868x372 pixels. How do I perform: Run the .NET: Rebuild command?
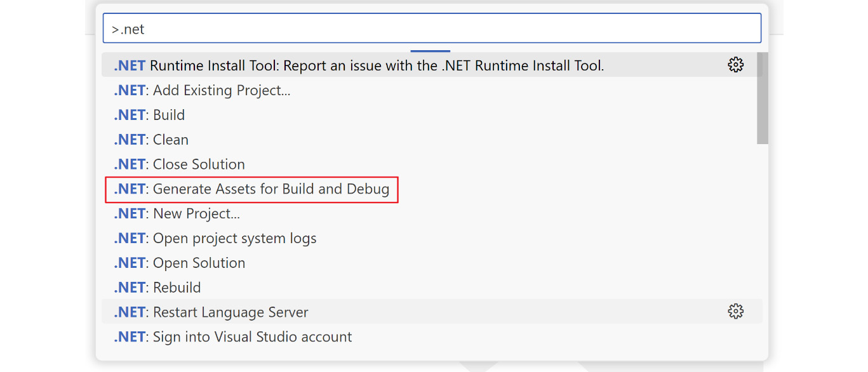pyautogui.click(x=432, y=288)
